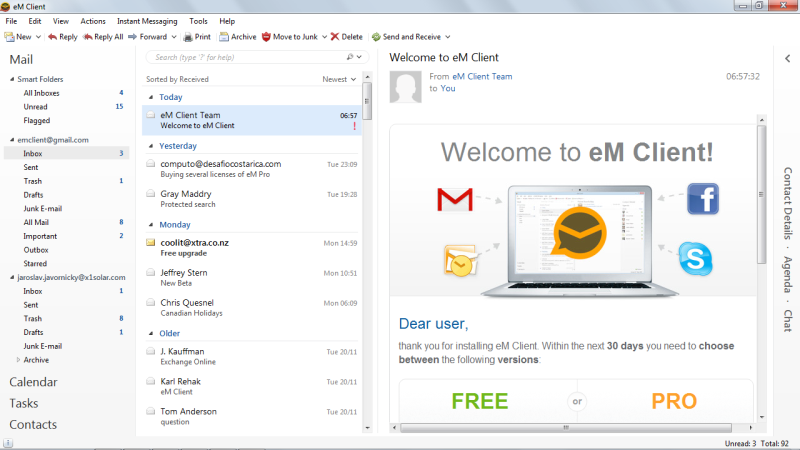Open the Edit menu
Image resolution: width=800 pixels, height=450 pixels.
35,21
